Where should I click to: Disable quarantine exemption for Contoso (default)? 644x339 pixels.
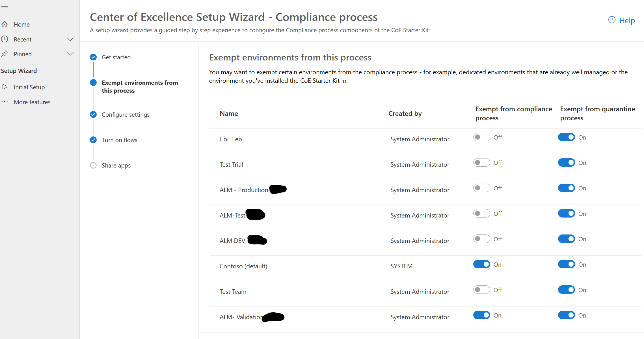(566, 264)
